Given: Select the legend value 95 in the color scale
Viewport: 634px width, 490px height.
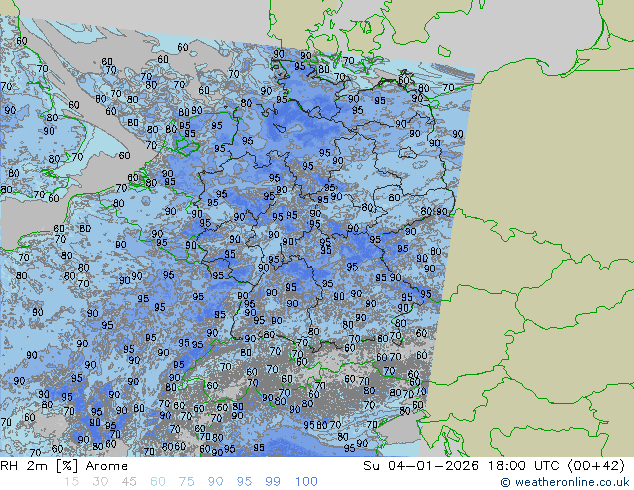Looking at the screenshot, I should [244, 482].
